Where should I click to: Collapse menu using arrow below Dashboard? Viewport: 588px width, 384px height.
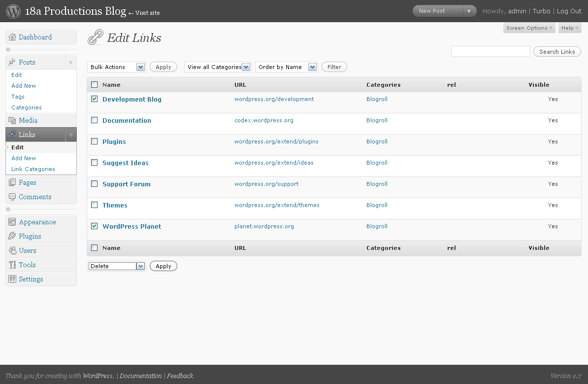[8, 50]
